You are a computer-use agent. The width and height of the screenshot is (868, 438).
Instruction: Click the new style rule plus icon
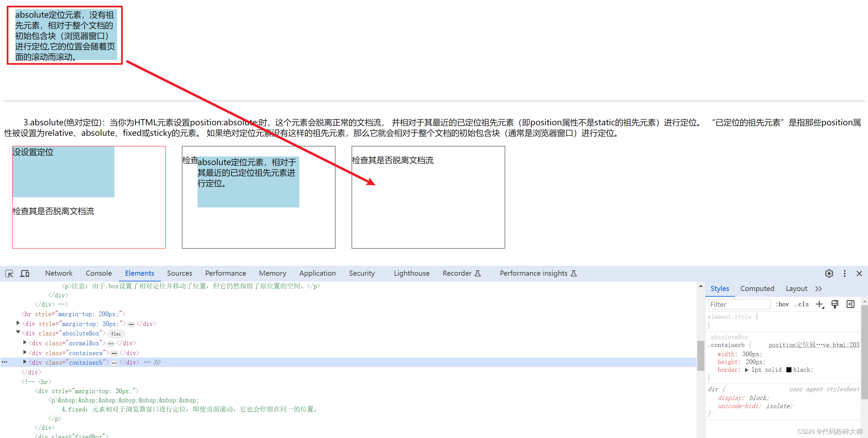(819, 305)
